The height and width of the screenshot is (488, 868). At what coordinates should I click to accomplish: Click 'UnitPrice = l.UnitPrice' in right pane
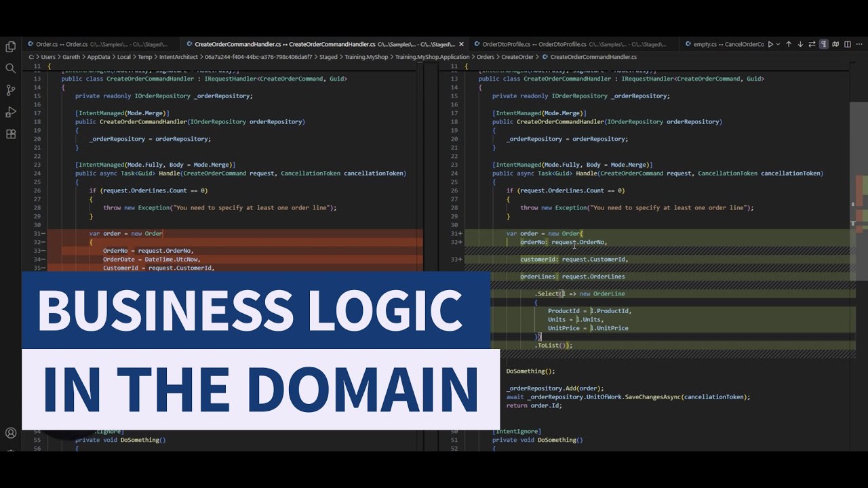click(588, 328)
